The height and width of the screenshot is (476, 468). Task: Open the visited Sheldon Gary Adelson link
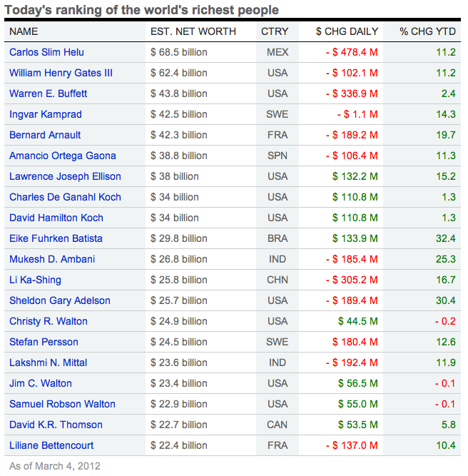point(60,300)
